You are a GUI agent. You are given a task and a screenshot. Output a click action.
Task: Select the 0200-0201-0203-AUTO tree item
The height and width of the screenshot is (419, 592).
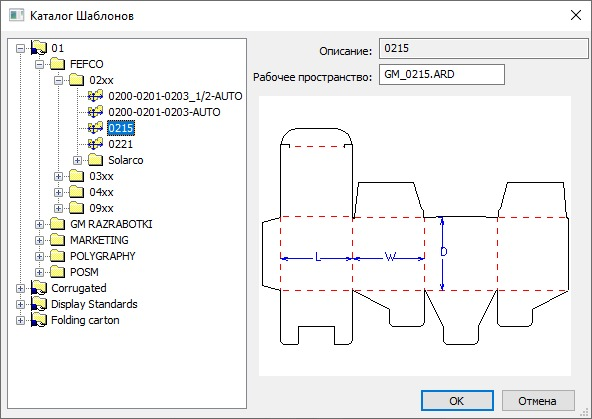tap(164, 112)
